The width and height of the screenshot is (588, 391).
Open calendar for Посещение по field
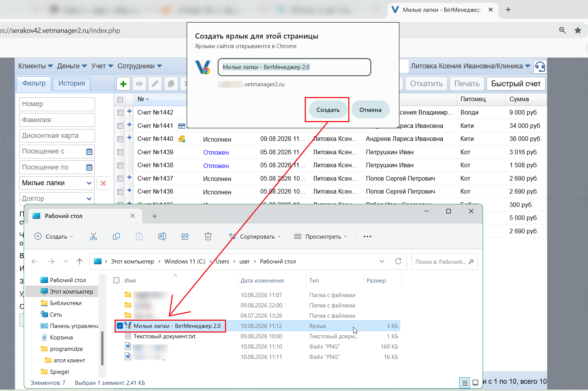[x=89, y=167]
